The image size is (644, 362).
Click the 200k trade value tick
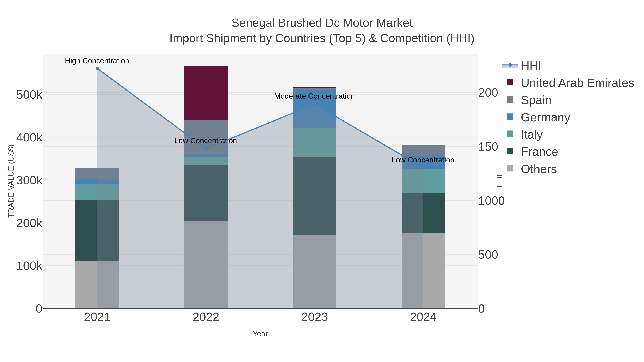coord(29,223)
